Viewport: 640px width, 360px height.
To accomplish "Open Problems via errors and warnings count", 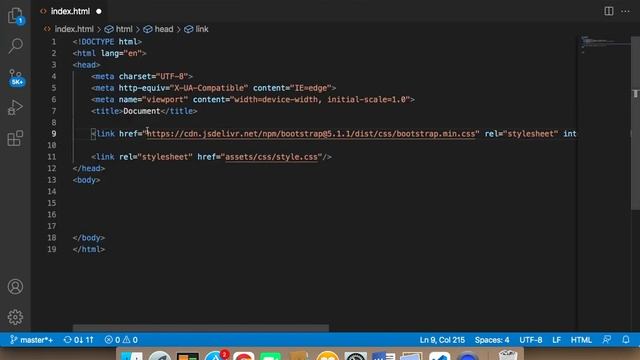I will [x=121, y=340].
